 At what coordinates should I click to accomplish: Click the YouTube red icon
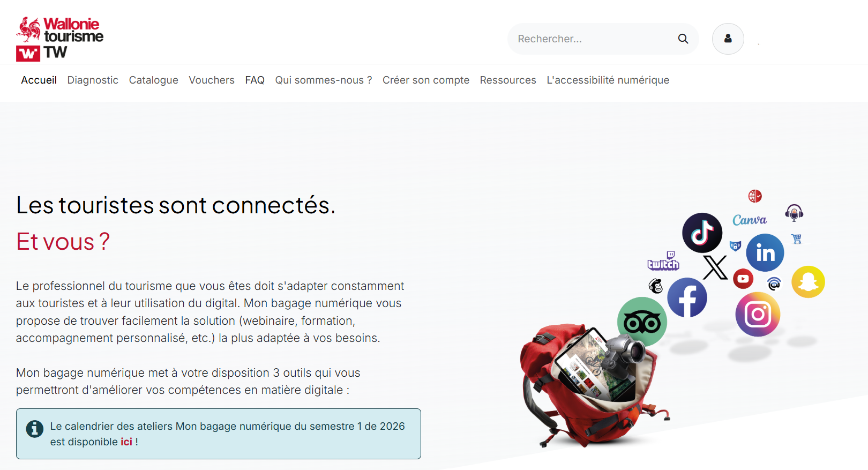pyautogui.click(x=743, y=279)
